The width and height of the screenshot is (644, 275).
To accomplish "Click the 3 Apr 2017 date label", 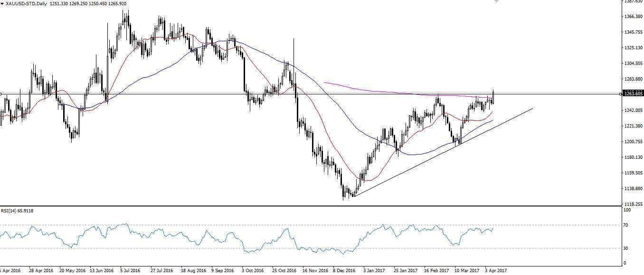I will (x=496, y=271).
